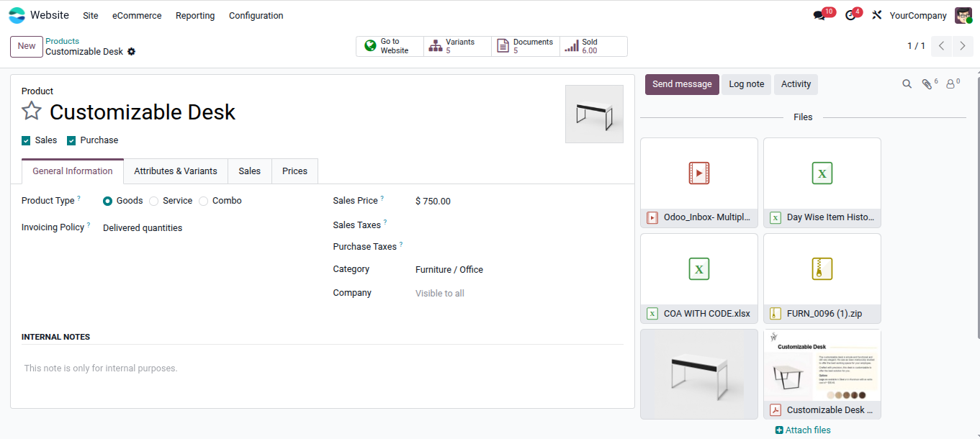
Task: Click Go to Website button
Action: point(390,46)
